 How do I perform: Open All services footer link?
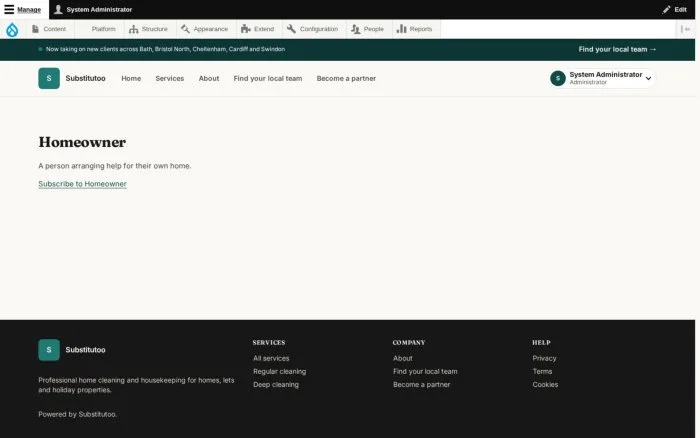pyautogui.click(x=271, y=359)
